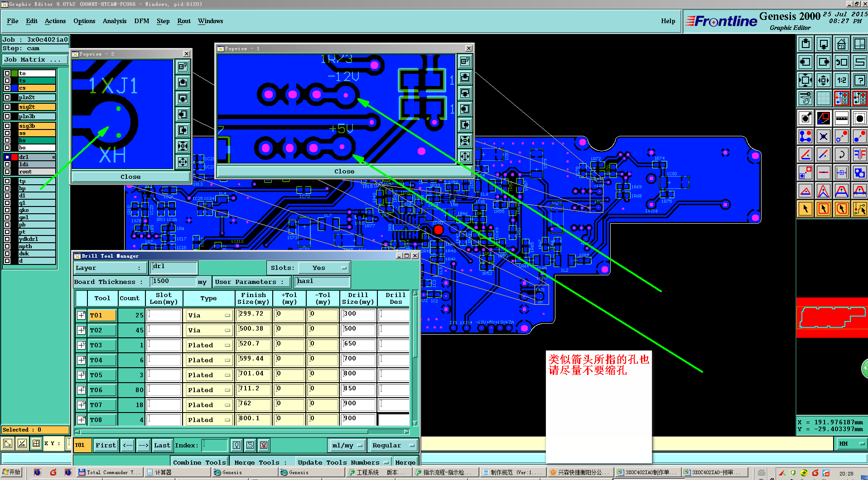The image size is (868, 480).
Task: Click the red color swatch for drl layer
Action: pos(14,157)
